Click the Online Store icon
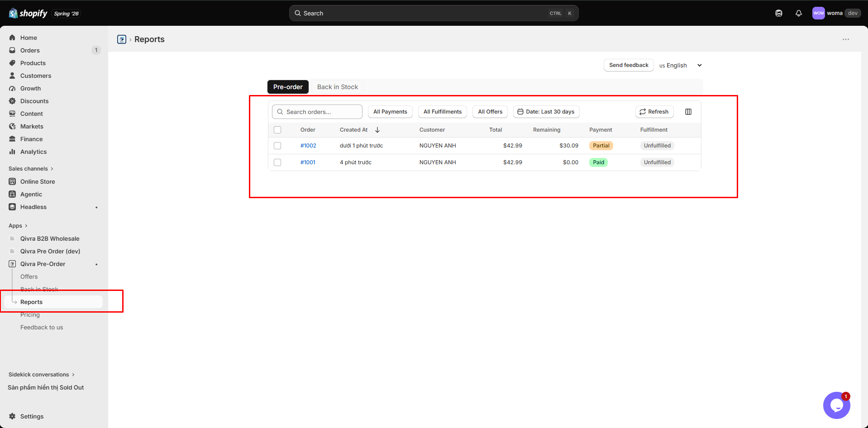The height and width of the screenshot is (428, 868). [x=12, y=181]
